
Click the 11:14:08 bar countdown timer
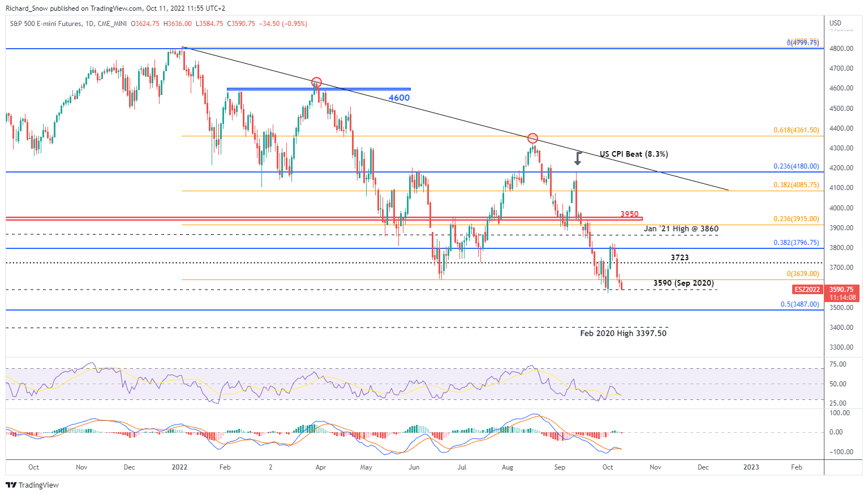843,297
